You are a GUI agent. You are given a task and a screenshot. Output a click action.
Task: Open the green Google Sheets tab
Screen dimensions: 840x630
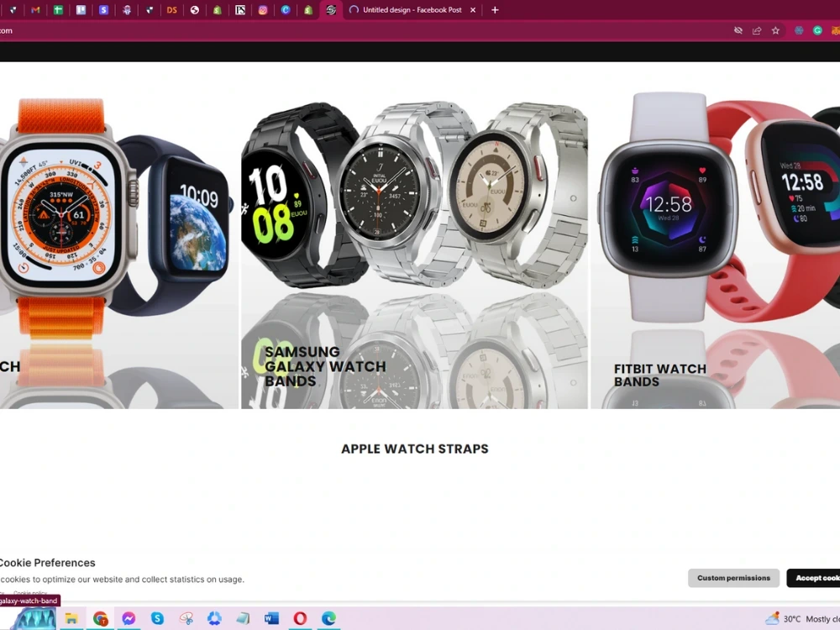(58, 9)
